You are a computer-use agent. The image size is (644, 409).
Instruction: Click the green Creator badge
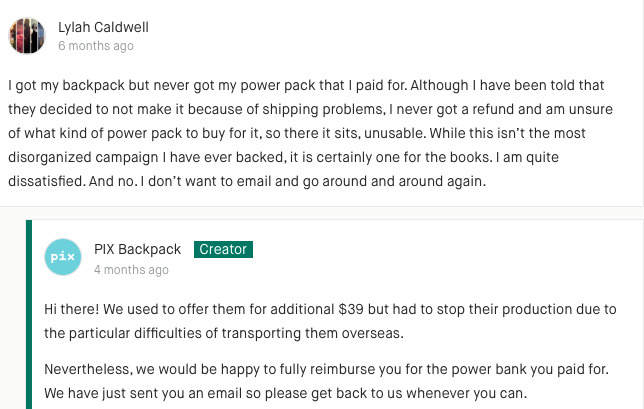pos(224,250)
